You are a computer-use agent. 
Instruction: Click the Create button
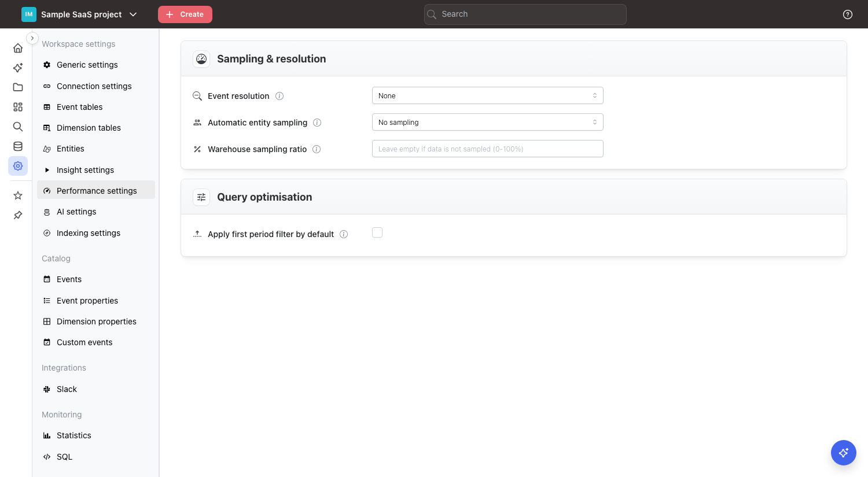[185, 14]
